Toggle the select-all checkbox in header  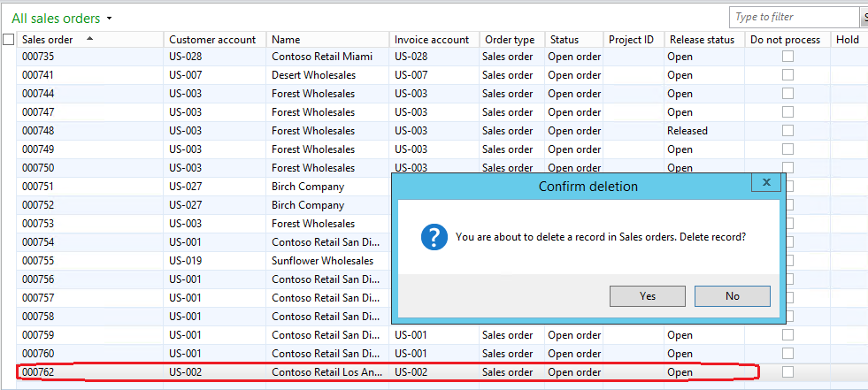pyautogui.click(x=9, y=39)
